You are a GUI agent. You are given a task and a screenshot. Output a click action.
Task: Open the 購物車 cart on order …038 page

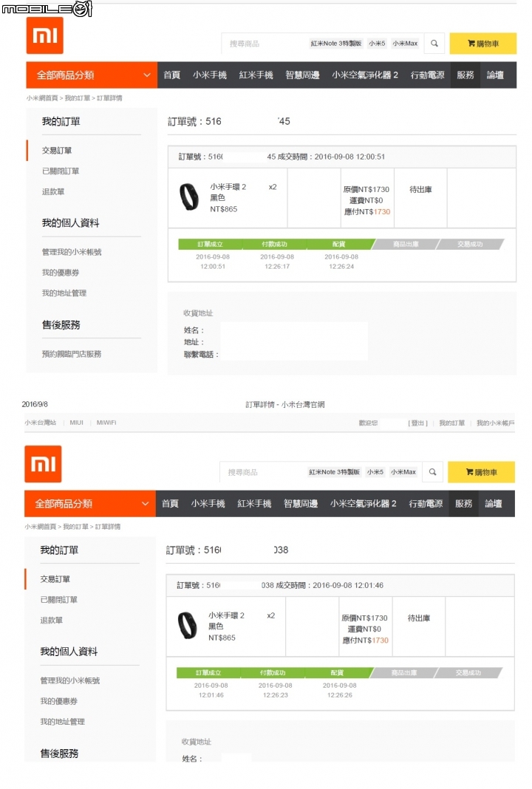point(481,472)
